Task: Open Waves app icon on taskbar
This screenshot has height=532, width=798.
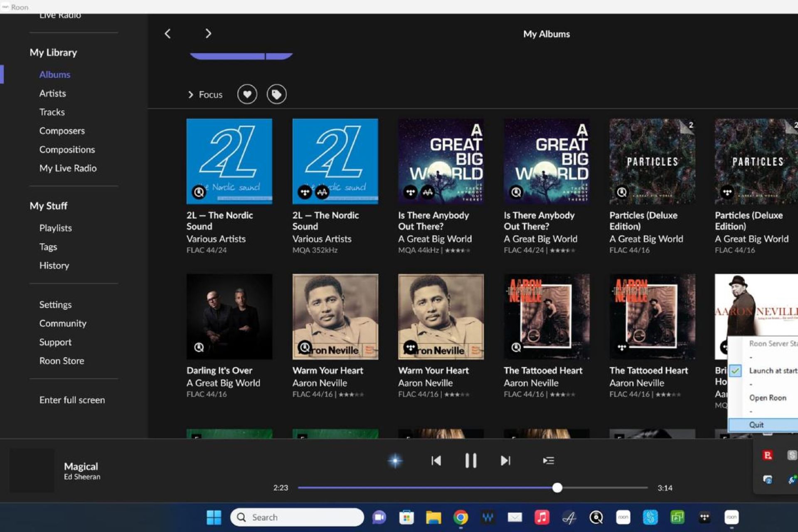Action: pyautogui.click(x=488, y=517)
